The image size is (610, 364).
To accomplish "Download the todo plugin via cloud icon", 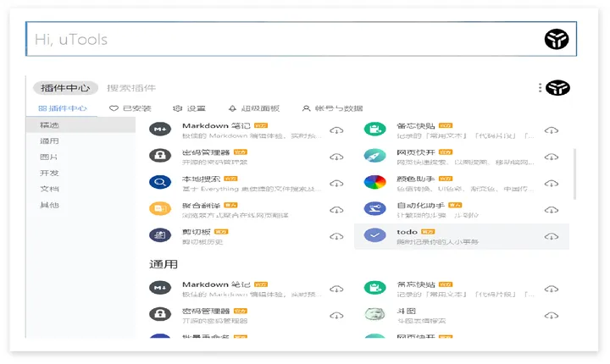I will pos(552,236).
